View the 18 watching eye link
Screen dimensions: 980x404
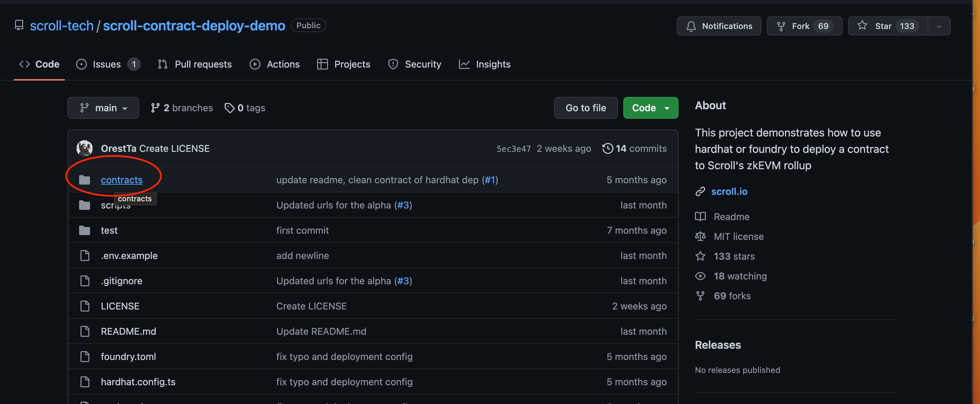coord(740,276)
